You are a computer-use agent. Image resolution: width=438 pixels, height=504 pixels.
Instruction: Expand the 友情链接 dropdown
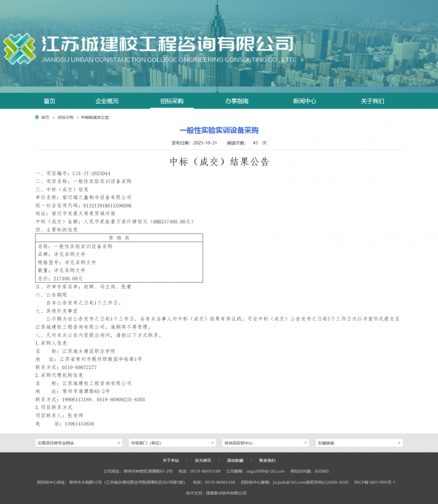[x=359, y=442]
